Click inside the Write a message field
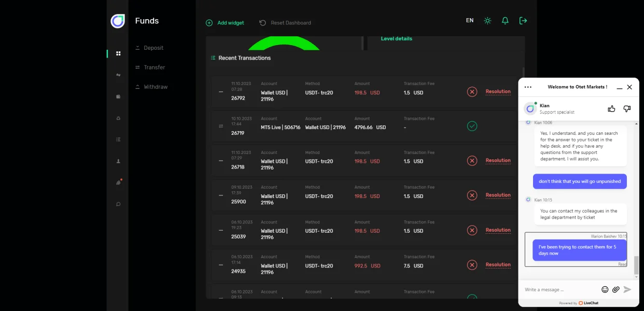 561,289
